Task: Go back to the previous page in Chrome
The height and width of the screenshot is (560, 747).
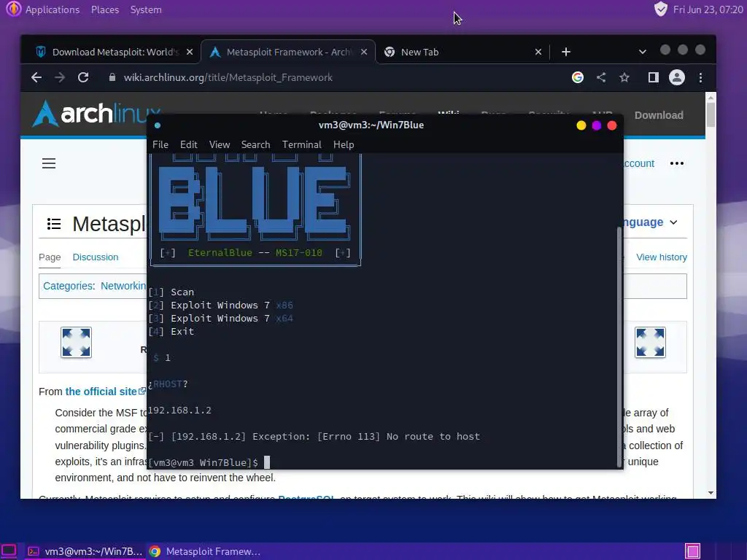Action: tap(36, 77)
